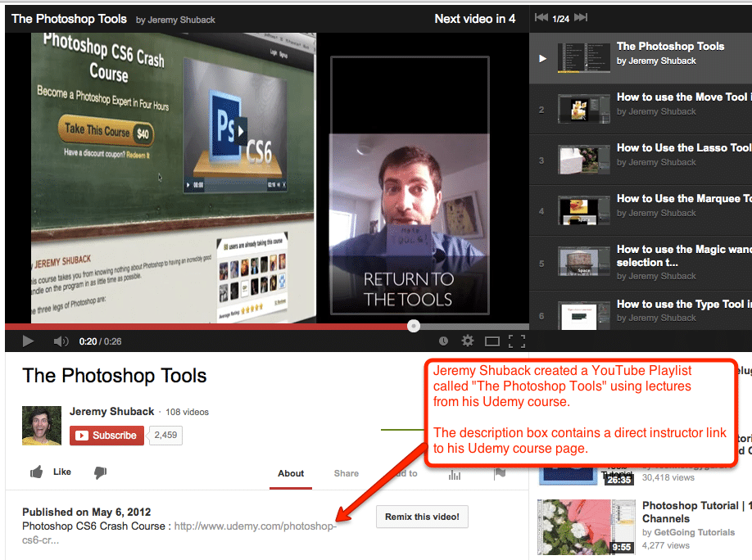The width and height of the screenshot is (752, 560).
Task: Select playlist item The Photoshop Tools
Action: (x=641, y=58)
